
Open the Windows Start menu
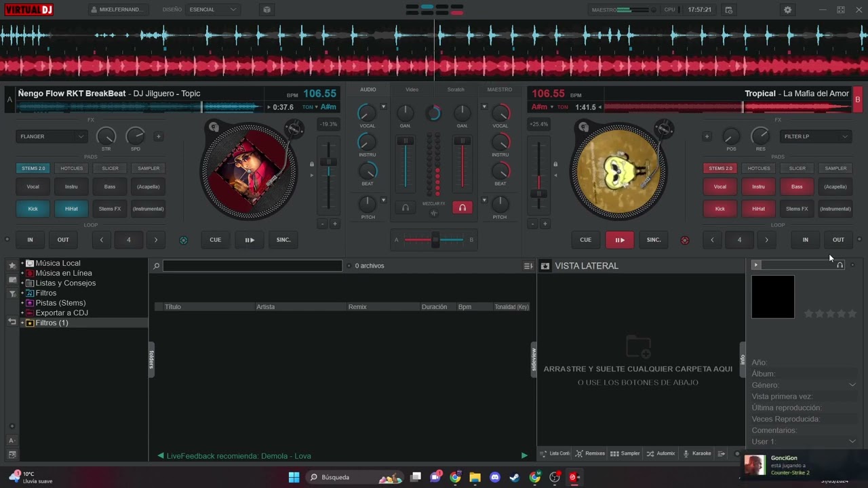tap(294, 477)
